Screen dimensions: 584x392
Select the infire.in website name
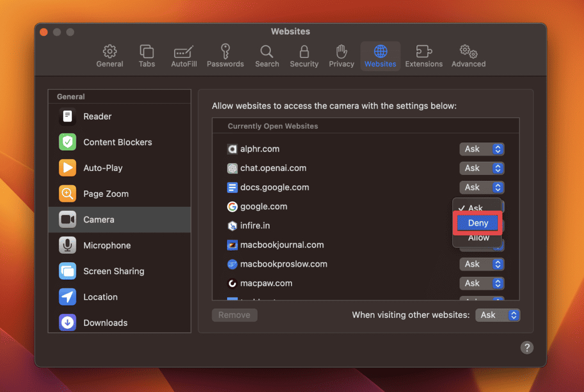coord(255,226)
